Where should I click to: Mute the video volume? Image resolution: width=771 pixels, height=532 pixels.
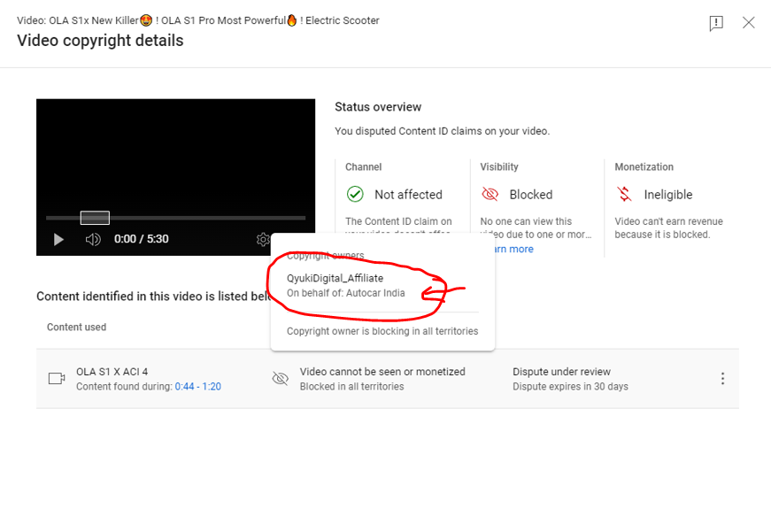tap(93, 240)
